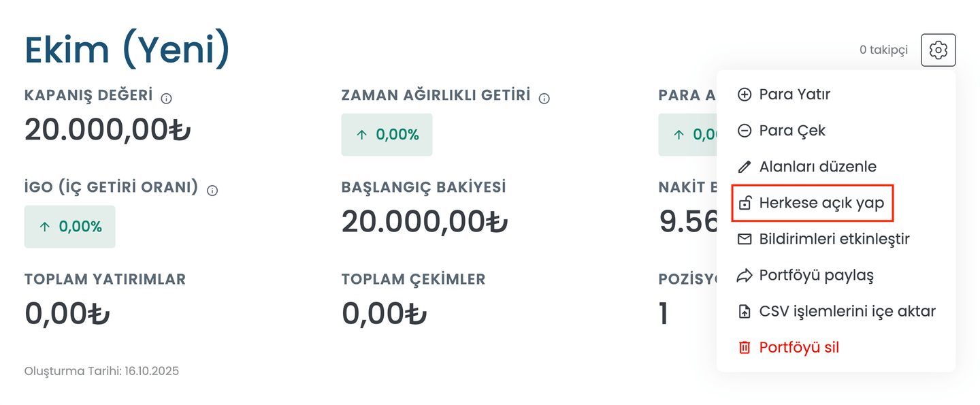This screenshot has height=405, width=980.
Task: Click the plus icon beside Para Yatır
Action: (745, 95)
